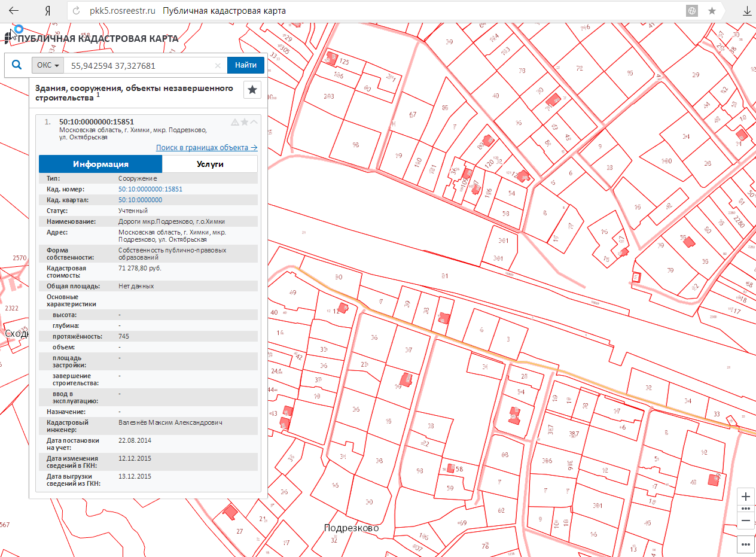Open the bottom map tools menu
Image resolution: width=756 pixels, height=557 pixels.
click(746, 544)
